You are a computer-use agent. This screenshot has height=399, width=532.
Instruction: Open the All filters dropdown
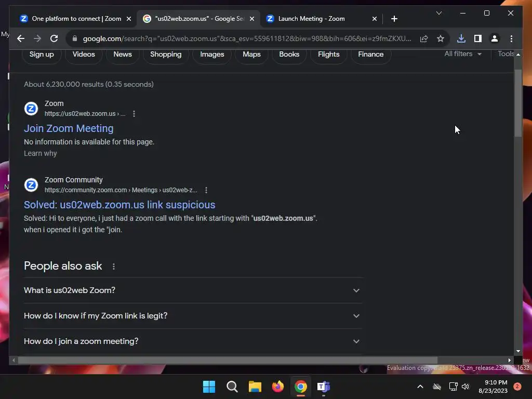[463, 54]
